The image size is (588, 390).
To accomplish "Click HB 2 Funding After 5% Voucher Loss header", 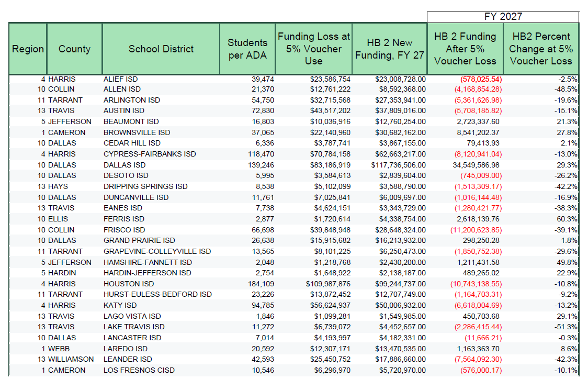I will pyautogui.click(x=465, y=49).
